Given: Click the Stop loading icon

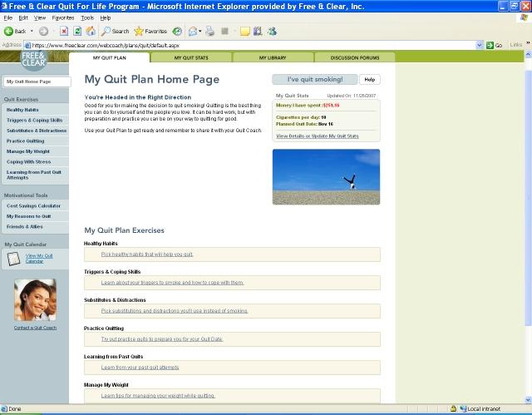Looking at the screenshot, I should coord(65,31).
